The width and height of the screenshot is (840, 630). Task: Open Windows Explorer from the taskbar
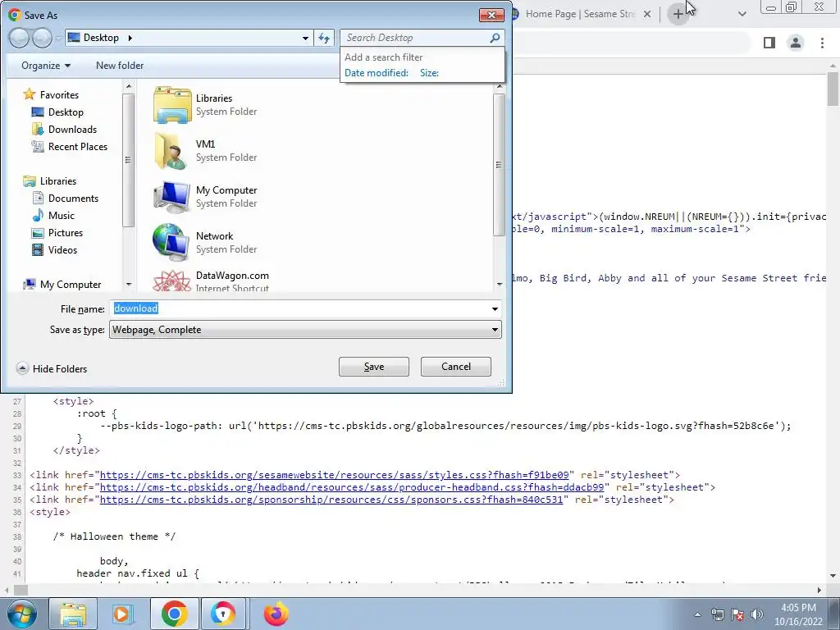click(x=73, y=614)
